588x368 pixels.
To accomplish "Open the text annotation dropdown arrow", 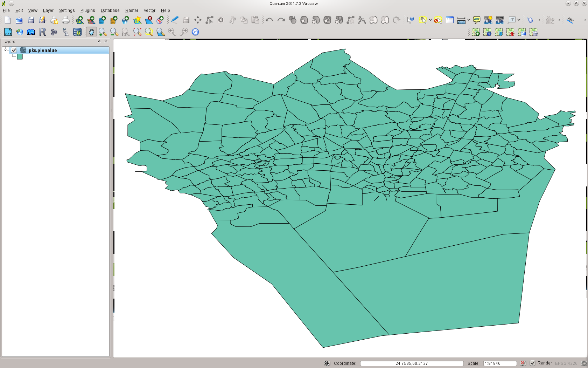I will (519, 20).
